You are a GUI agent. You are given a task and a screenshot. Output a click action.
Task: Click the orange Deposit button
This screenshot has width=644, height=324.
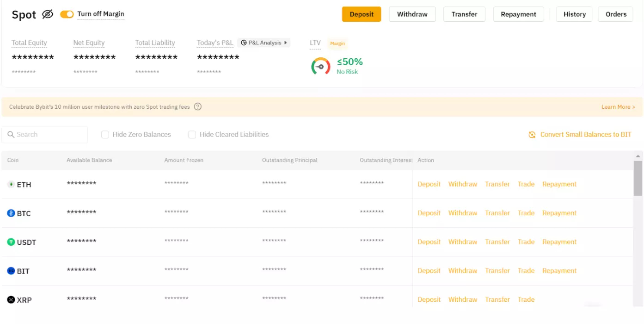(x=362, y=14)
